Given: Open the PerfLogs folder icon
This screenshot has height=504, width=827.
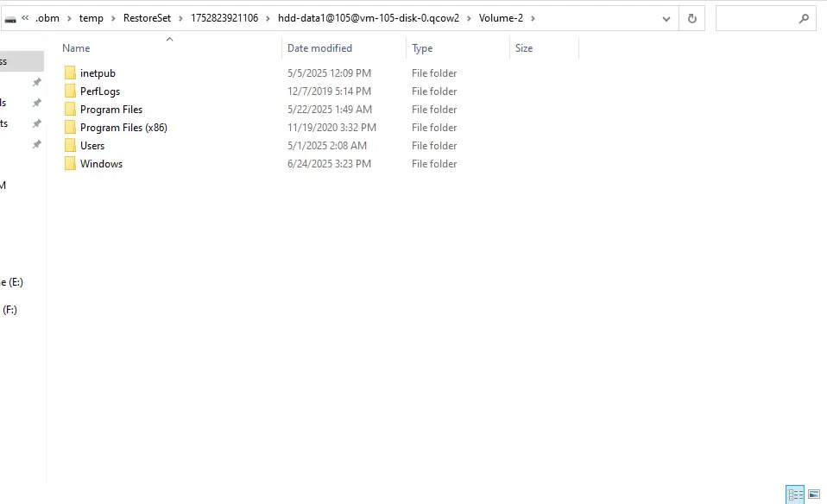Looking at the screenshot, I should [x=70, y=91].
